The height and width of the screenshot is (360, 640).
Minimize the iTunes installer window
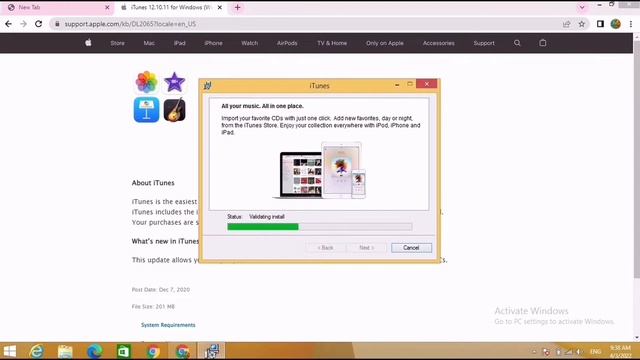point(397,84)
